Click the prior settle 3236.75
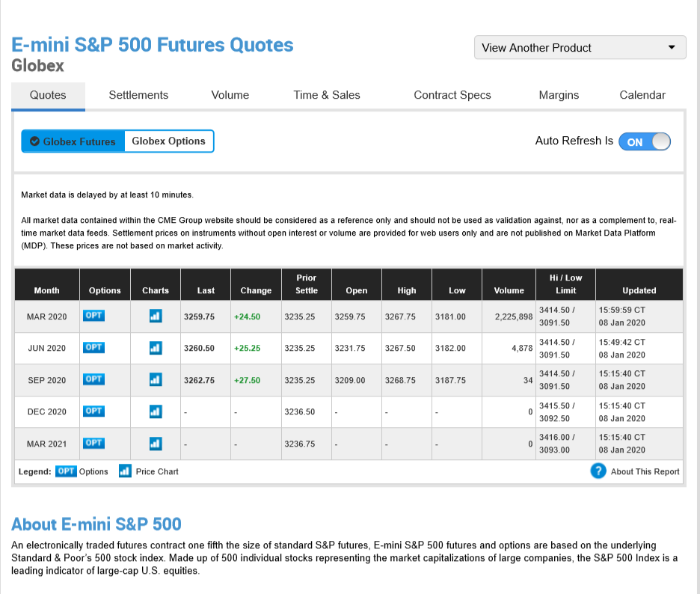The height and width of the screenshot is (594, 700). point(300,444)
